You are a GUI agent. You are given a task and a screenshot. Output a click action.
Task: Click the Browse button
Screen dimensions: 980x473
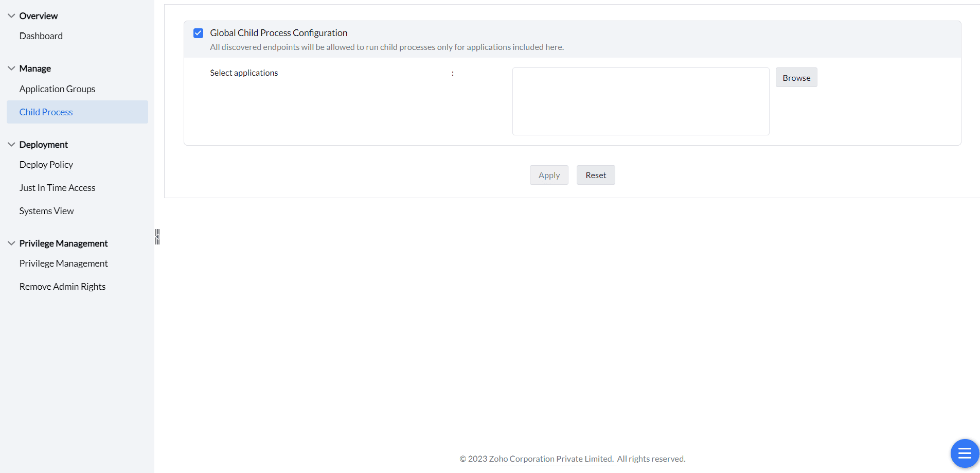click(x=796, y=78)
